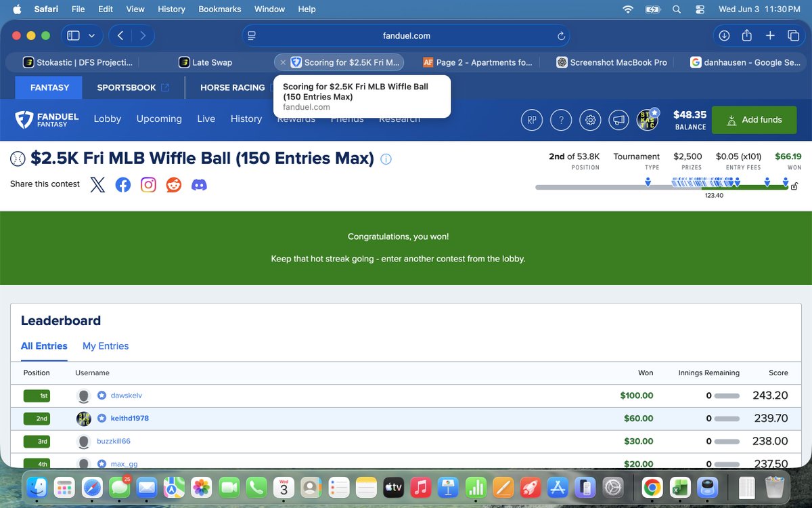Open Messages from the Dock
The image size is (812, 508).
tap(120, 488)
